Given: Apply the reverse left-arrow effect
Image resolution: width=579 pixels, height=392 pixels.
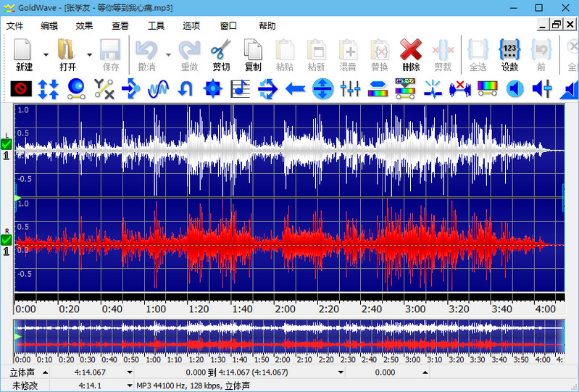Looking at the screenshot, I should (x=295, y=89).
